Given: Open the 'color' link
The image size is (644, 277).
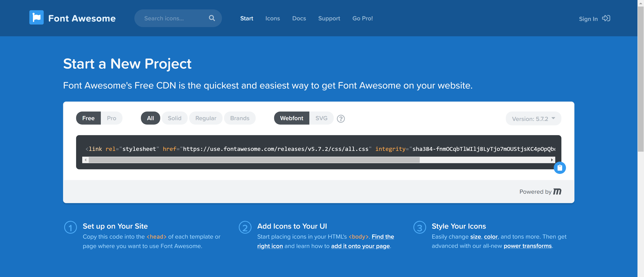Looking at the screenshot, I should coord(490,237).
